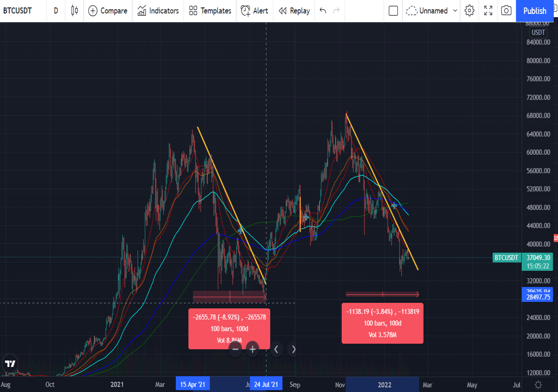Open the candlestick chart style selector
The image size is (558, 392).
[74, 10]
